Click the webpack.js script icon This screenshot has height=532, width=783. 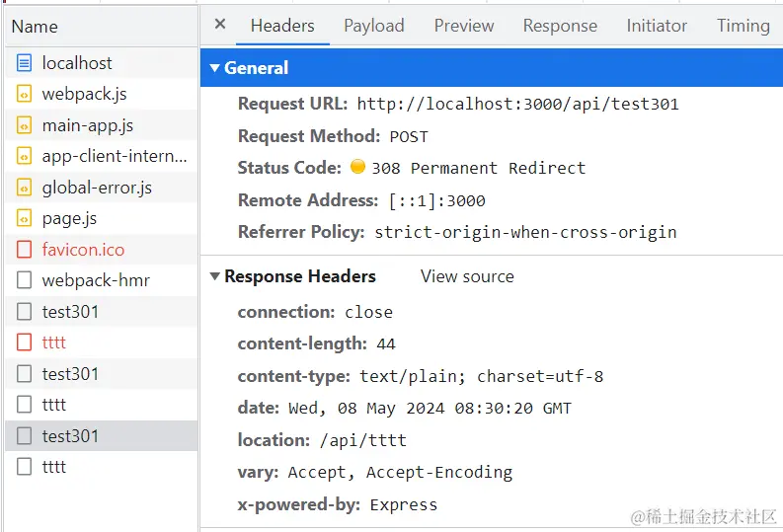coord(25,95)
